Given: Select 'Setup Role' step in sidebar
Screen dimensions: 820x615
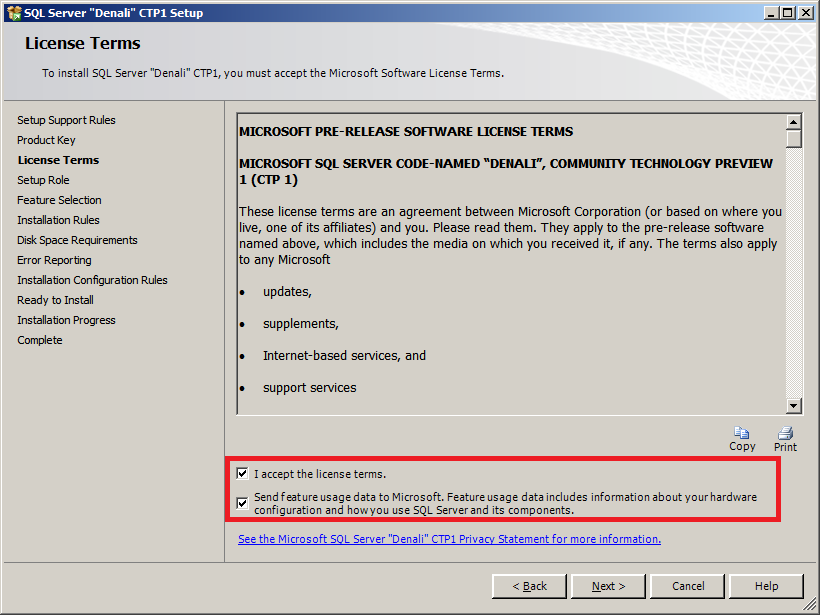Looking at the screenshot, I should point(43,180).
